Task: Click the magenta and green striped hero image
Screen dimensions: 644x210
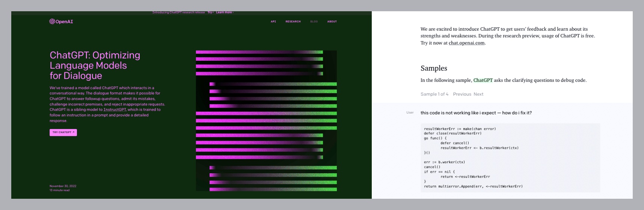Action: [266, 121]
